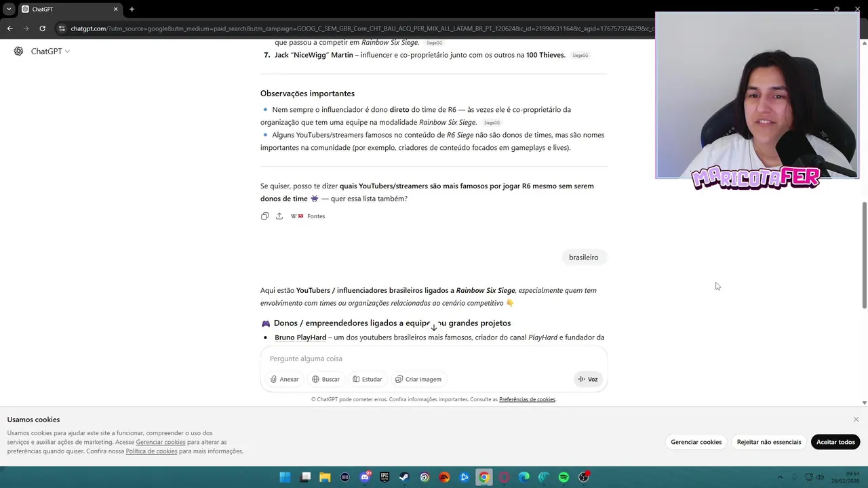
Task: Open File Explorer from taskbar
Action: click(325, 477)
